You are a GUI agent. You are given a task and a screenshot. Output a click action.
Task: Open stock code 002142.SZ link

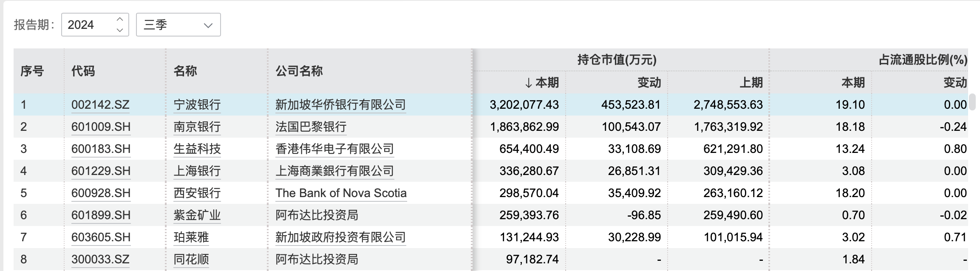coord(100,104)
